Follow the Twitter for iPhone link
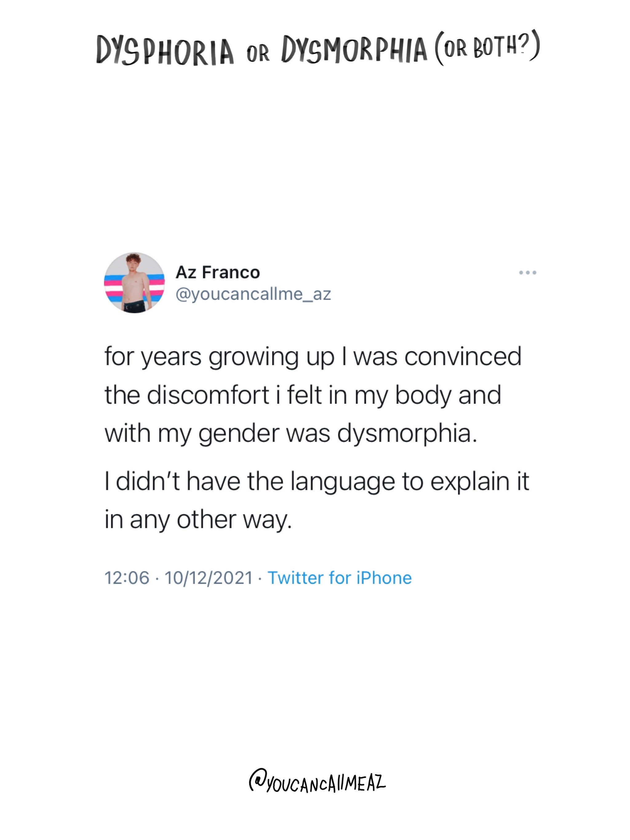The image size is (630, 840). coord(339,578)
